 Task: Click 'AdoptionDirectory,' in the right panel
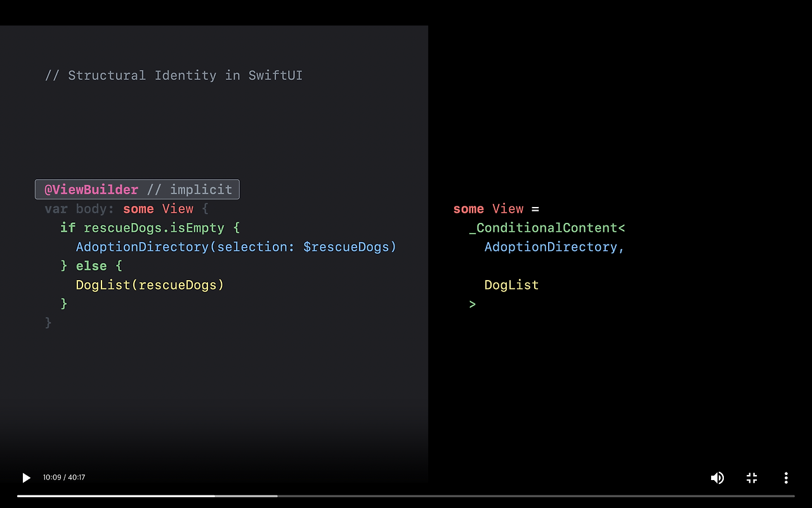click(554, 247)
